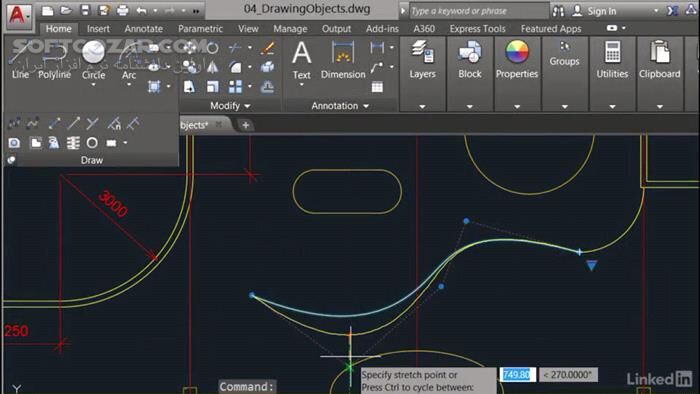Select the Circle tool

(x=93, y=61)
